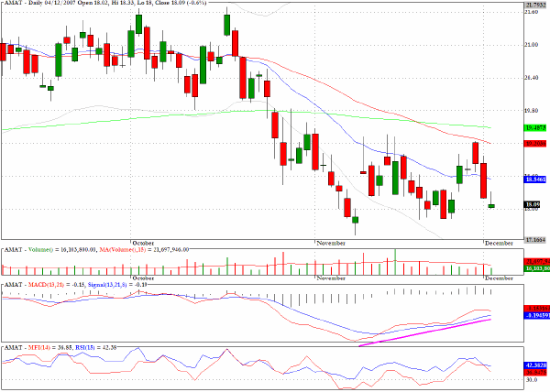Click the October label under the volume panel

(x=143, y=278)
